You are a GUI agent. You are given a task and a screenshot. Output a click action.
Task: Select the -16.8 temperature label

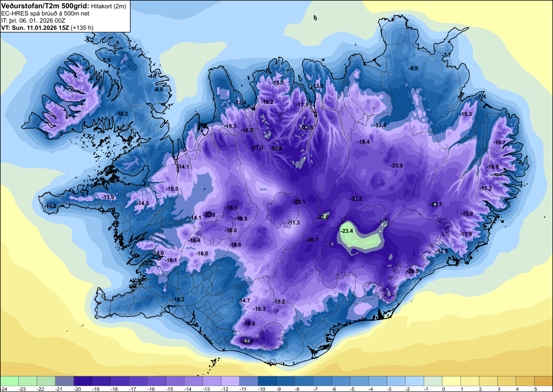493,167
